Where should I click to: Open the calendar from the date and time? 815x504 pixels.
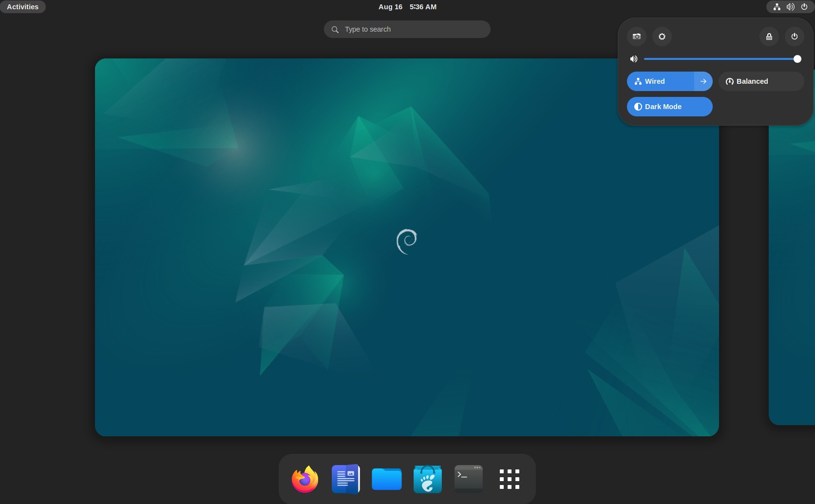tap(407, 7)
